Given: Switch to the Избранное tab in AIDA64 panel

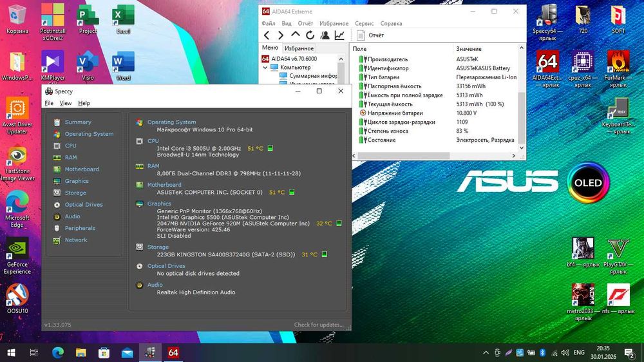Looking at the screenshot, I should [x=299, y=48].
